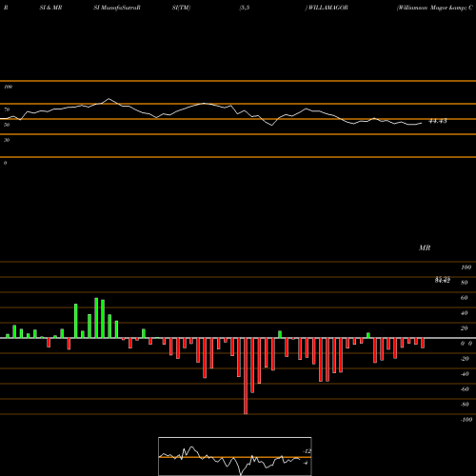Open the mini overview chart thumbnail
This screenshot has height=476, width=476.
[235, 456]
